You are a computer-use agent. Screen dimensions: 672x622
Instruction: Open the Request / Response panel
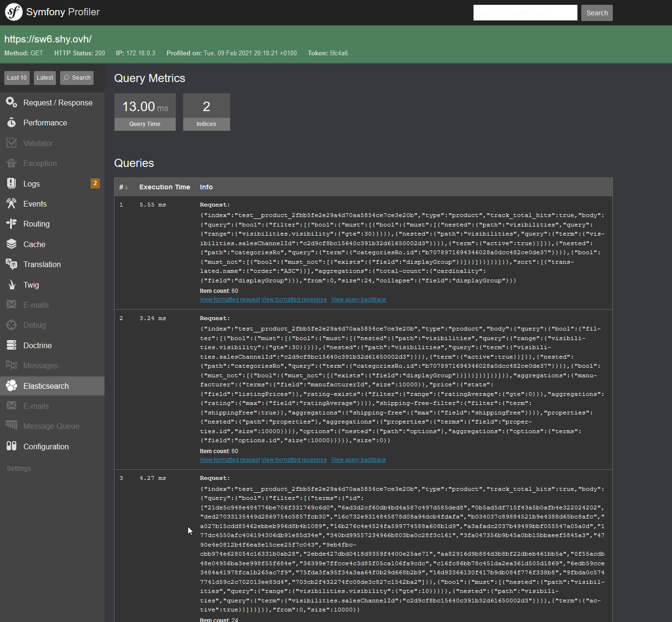[x=52, y=102]
